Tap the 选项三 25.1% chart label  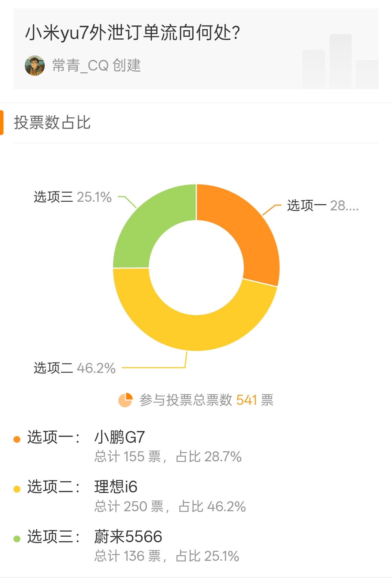click(x=73, y=197)
